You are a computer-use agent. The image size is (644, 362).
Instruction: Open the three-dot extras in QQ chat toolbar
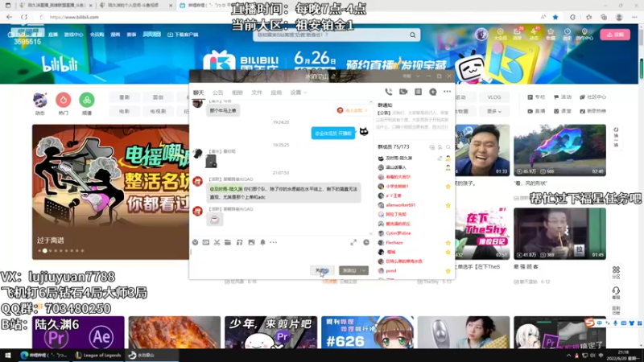click(x=274, y=243)
